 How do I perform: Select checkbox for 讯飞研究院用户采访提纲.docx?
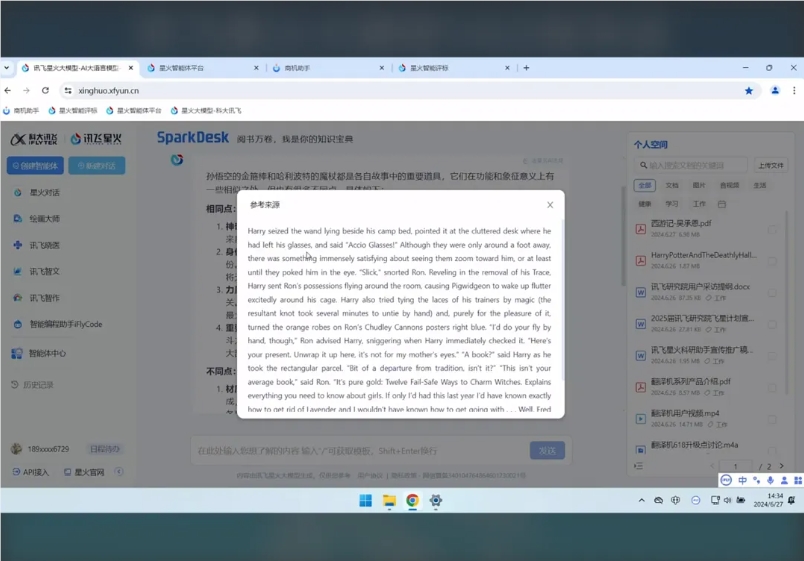772,293
